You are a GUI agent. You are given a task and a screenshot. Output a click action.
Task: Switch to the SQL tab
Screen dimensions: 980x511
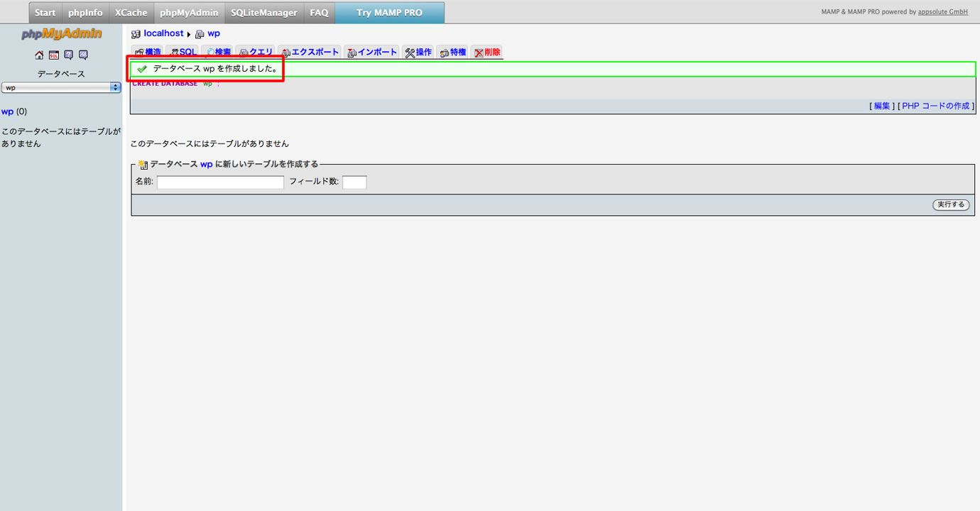(183, 53)
